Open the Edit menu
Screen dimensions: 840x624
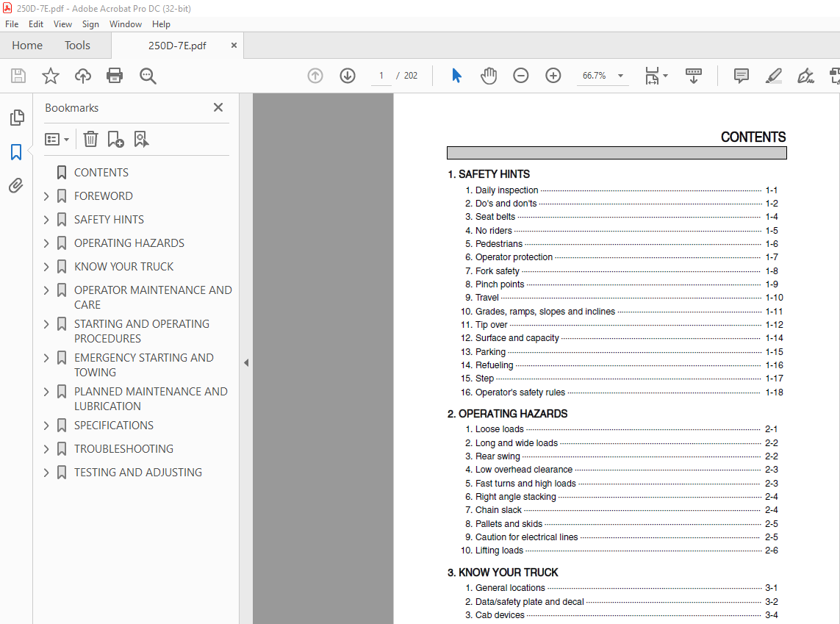(x=36, y=24)
